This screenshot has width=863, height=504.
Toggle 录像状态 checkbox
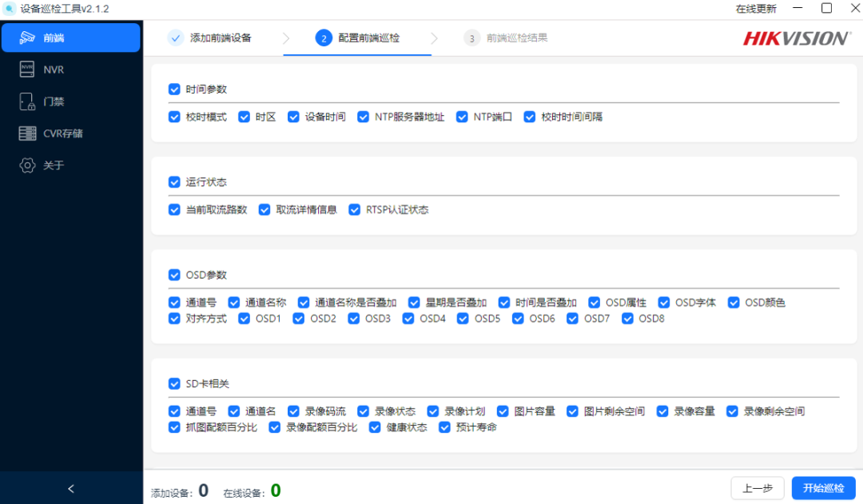364,411
